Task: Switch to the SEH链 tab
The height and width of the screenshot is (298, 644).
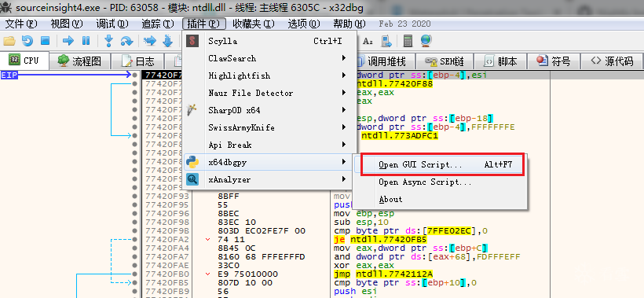Action: click(x=445, y=61)
